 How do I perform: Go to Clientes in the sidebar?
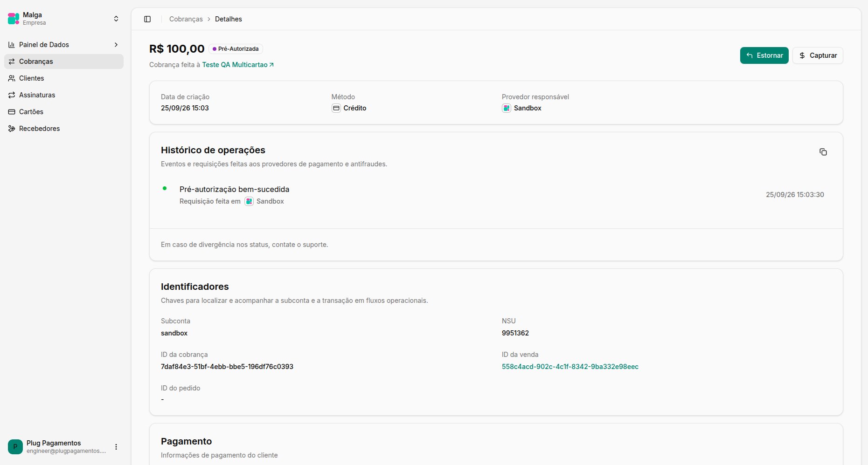[x=64, y=78]
